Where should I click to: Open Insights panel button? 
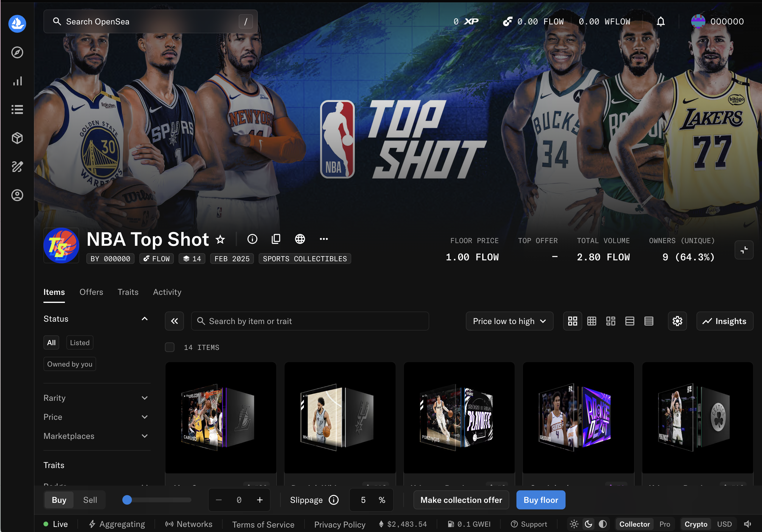click(x=725, y=321)
